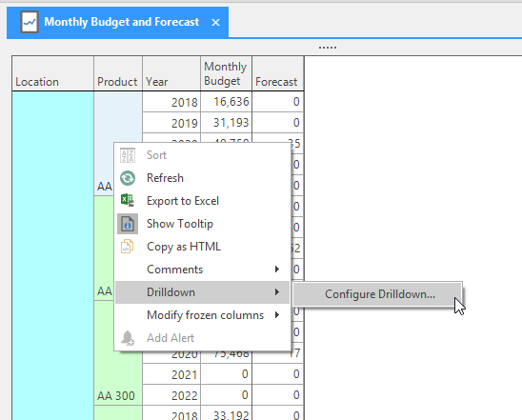Click the green Refresh icon
522x420 pixels.
[128, 178]
